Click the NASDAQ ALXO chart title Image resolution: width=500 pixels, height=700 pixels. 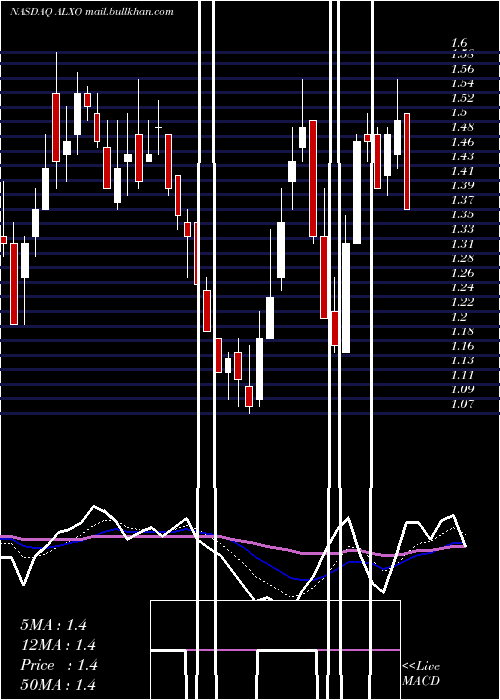point(92,12)
